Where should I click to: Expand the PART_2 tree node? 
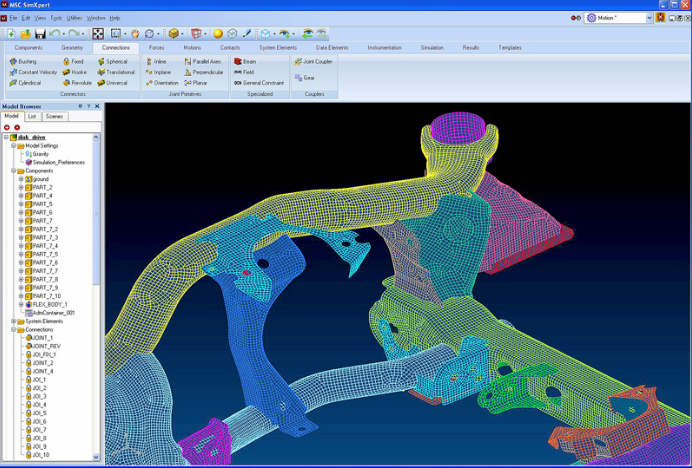pyautogui.click(x=21, y=188)
